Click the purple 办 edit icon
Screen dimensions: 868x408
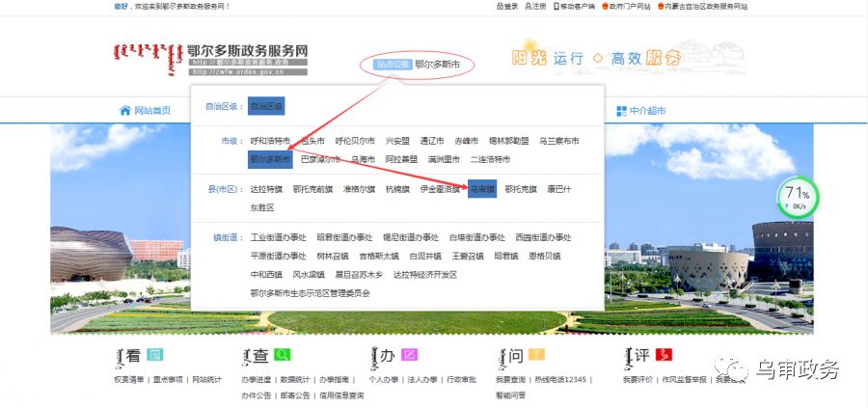(409, 355)
